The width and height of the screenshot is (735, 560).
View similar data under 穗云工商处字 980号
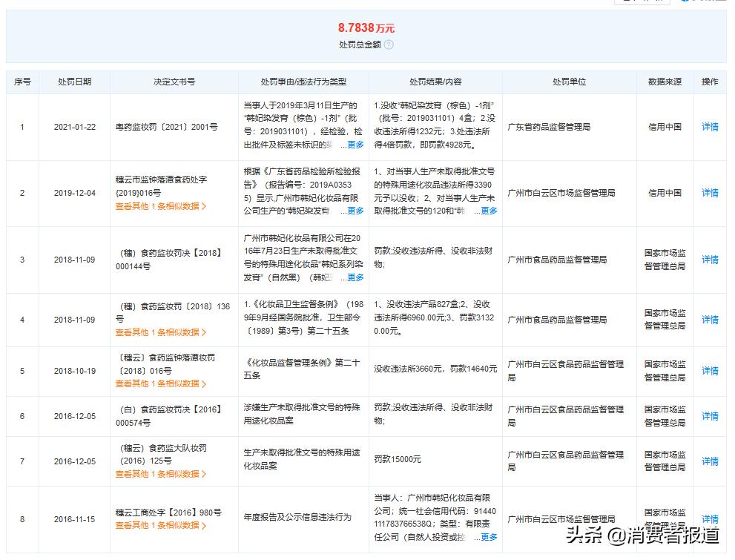tap(161, 525)
